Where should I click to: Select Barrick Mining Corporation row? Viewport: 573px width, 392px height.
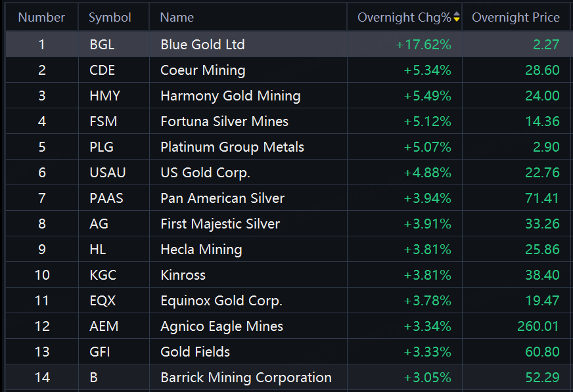[246, 378]
